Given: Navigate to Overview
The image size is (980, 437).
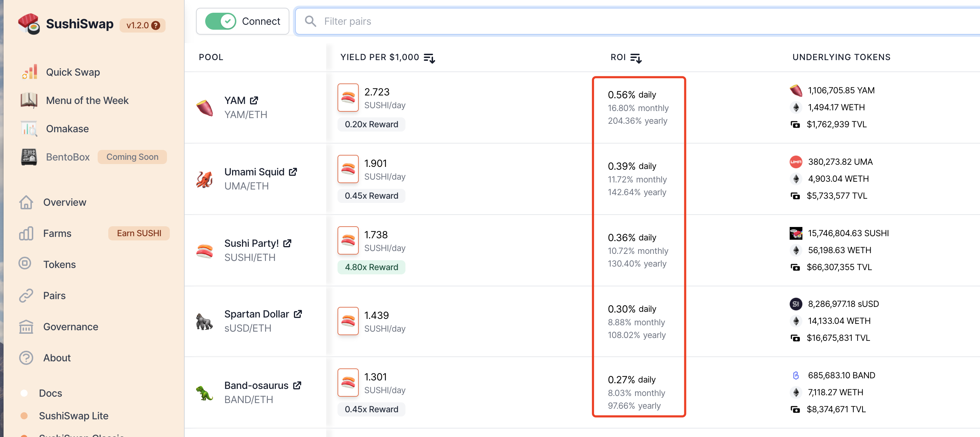Looking at the screenshot, I should click(65, 202).
